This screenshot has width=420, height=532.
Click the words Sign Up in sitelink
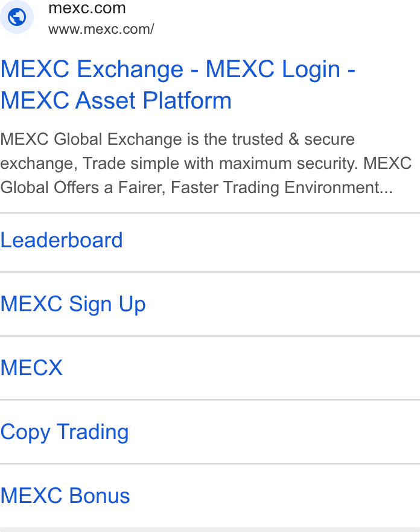click(107, 304)
